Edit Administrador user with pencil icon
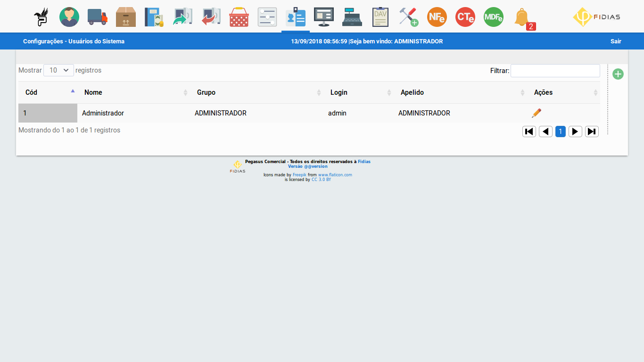The image size is (644, 362). (536, 113)
